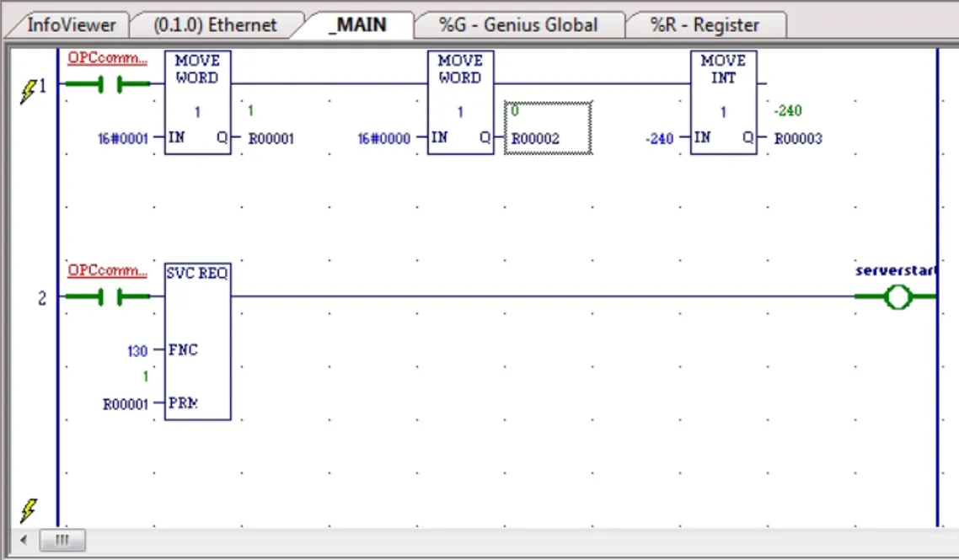Image resolution: width=959 pixels, height=560 pixels.
Task: Click the horizontal scrollbar thumb
Action: [x=62, y=540]
